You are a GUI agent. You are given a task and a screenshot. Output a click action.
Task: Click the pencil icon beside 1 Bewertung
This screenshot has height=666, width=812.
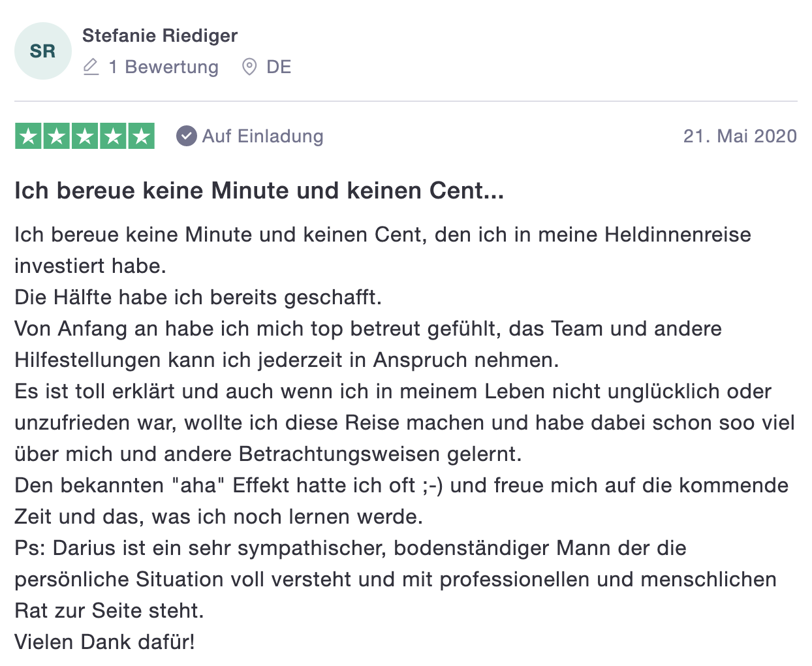point(91,67)
